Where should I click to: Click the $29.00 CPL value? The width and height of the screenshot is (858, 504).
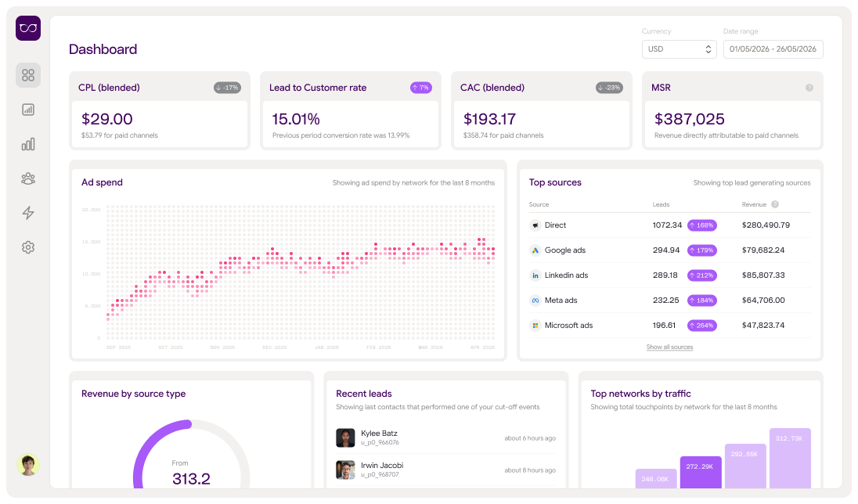(106, 119)
